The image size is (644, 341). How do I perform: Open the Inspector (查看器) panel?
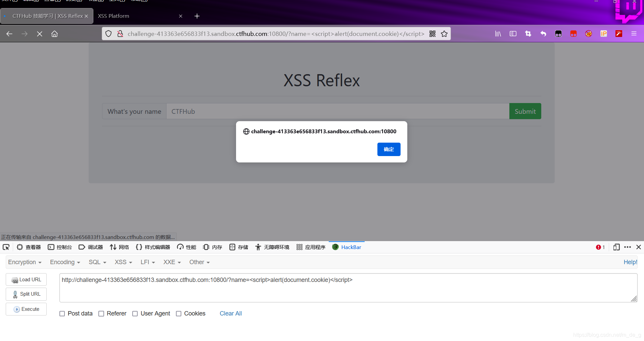tap(29, 247)
